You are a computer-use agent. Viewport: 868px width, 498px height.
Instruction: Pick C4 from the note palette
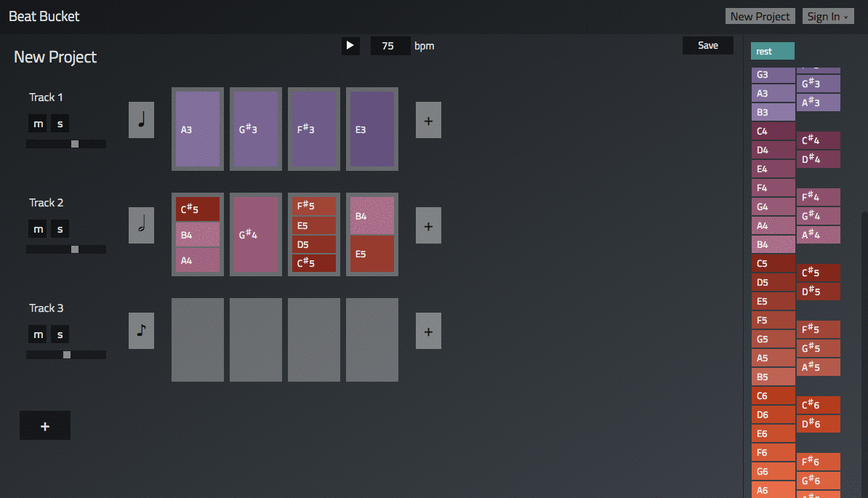773,131
